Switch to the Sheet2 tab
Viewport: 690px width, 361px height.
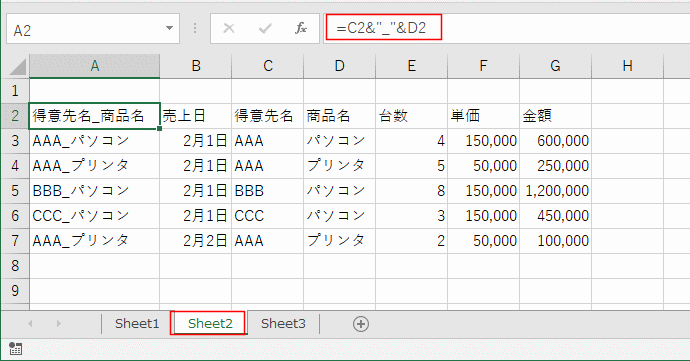[x=210, y=324]
